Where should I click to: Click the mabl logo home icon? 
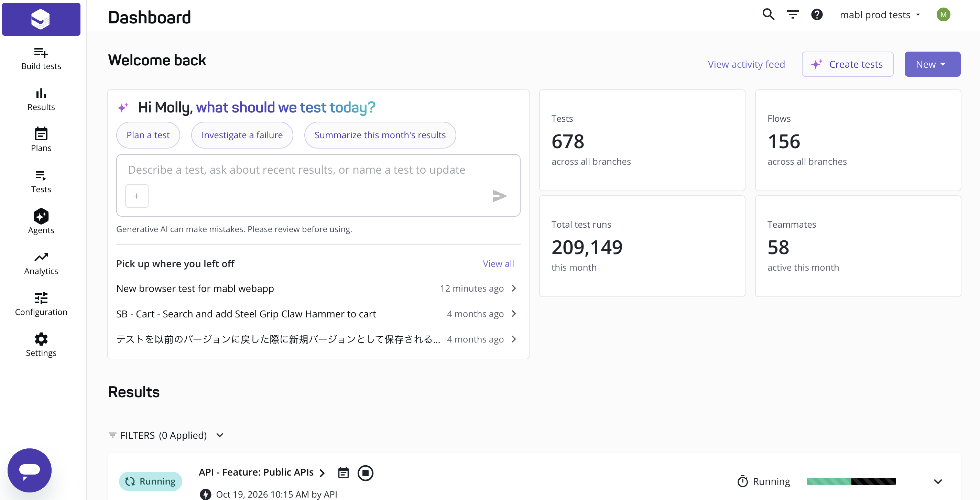tap(41, 19)
